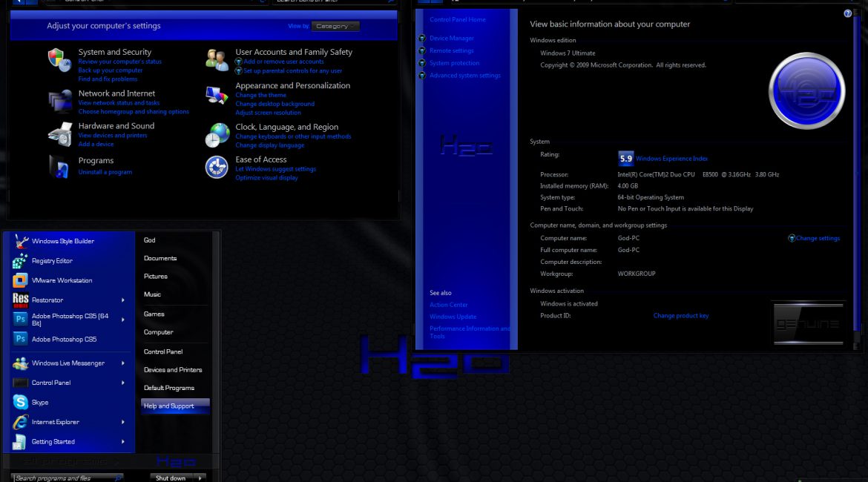Launch Windows Live Messenger icon
Viewport: 868px width, 482px height.
pos(21,363)
